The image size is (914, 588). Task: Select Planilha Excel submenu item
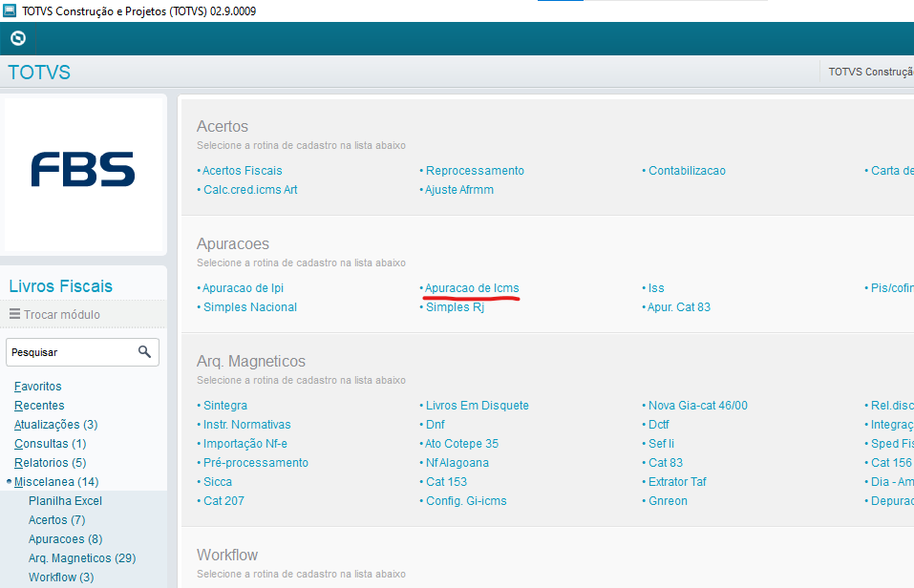pyautogui.click(x=65, y=501)
